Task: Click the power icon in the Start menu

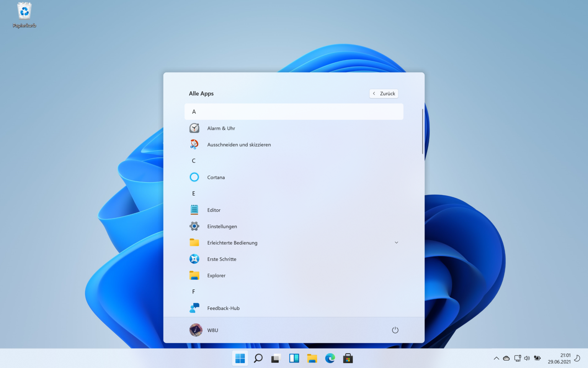Action: (395, 330)
